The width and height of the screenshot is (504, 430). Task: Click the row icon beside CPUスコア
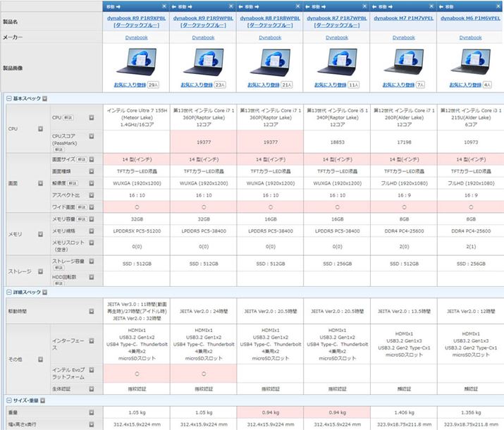click(x=91, y=136)
